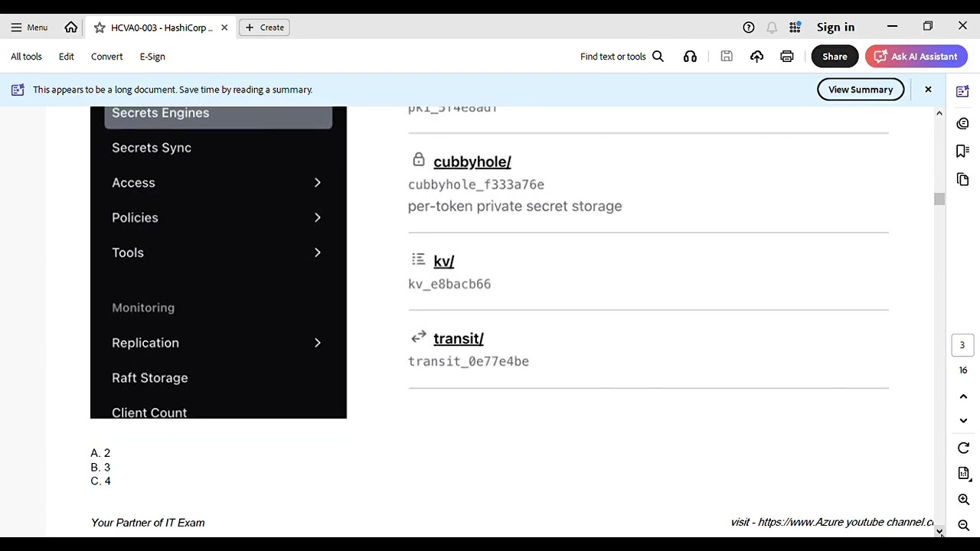Click the scrollbar up arrow
This screenshot has width=980, height=551.
(x=939, y=113)
